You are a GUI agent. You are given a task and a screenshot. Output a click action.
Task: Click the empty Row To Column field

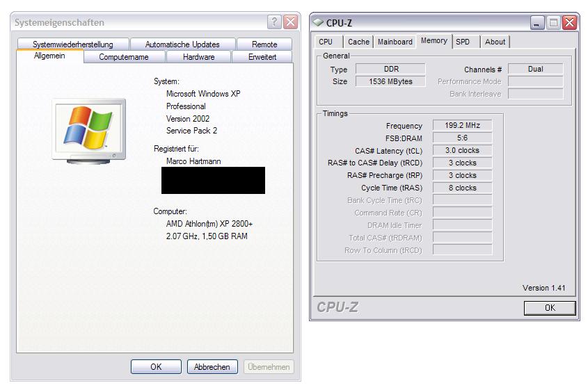click(462, 250)
